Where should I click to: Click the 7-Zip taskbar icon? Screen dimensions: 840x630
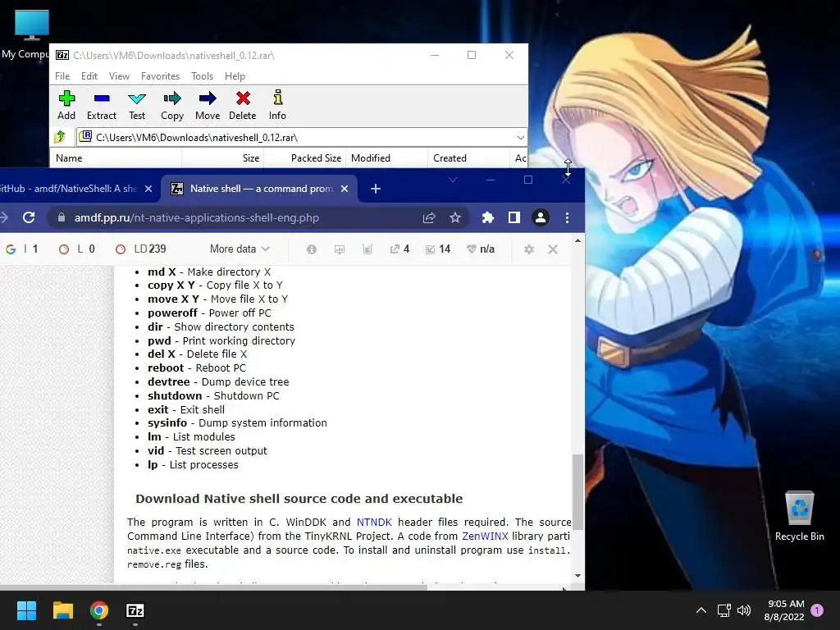tap(135, 610)
